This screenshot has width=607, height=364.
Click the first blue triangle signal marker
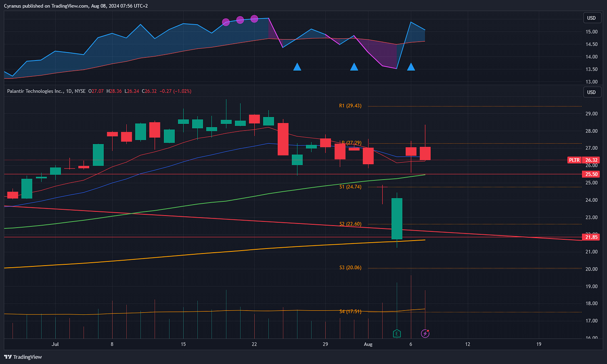coord(297,67)
